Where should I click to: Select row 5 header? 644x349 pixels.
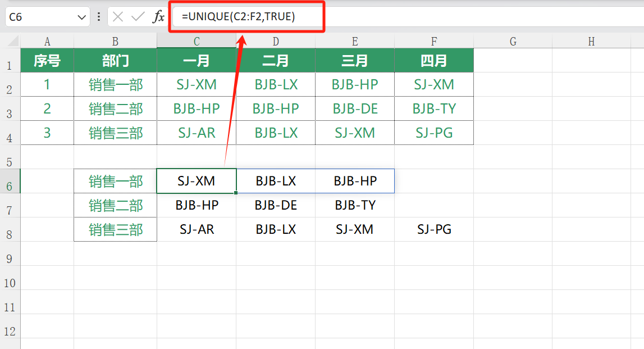point(10,157)
